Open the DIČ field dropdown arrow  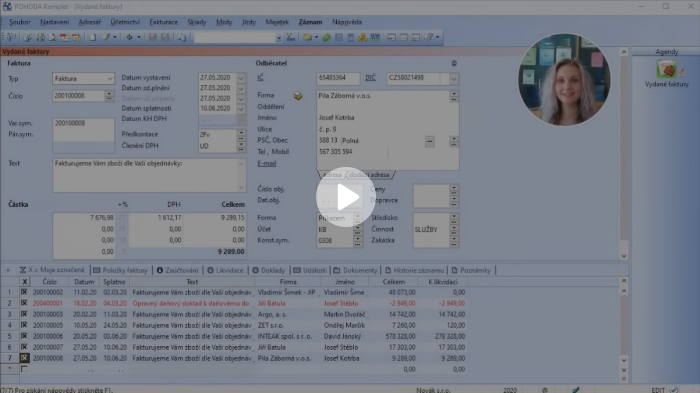point(454,79)
